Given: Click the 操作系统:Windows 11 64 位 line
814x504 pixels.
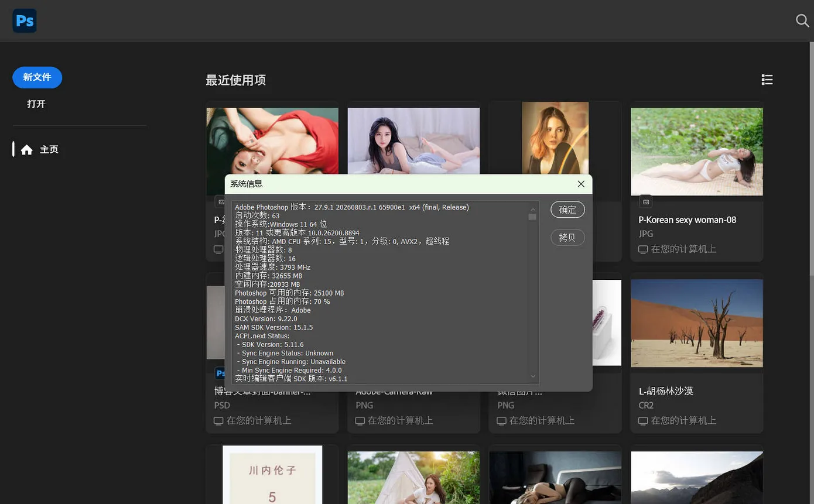Looking at the screenshot, I should pos(281,224).
